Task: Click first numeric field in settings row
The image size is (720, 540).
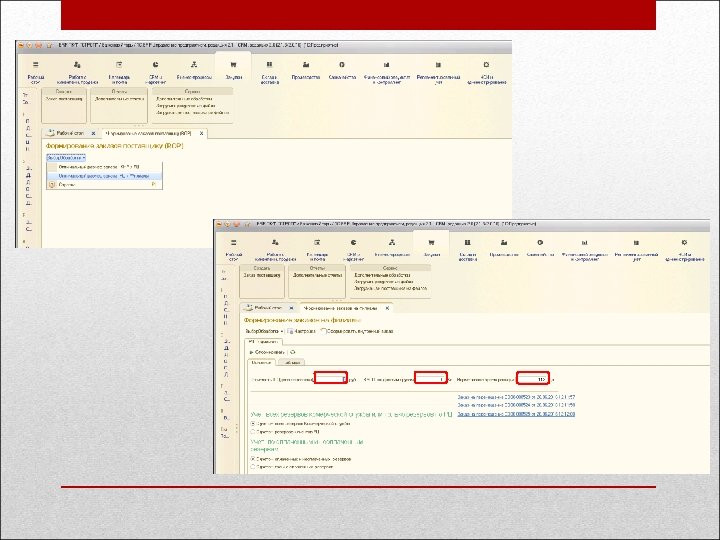Action: coord(330,379)
